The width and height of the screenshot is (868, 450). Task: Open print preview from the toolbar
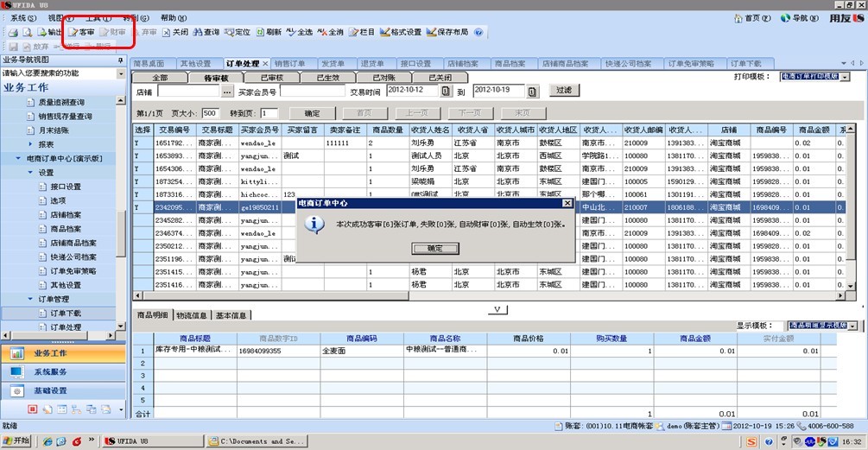(27, 33)
